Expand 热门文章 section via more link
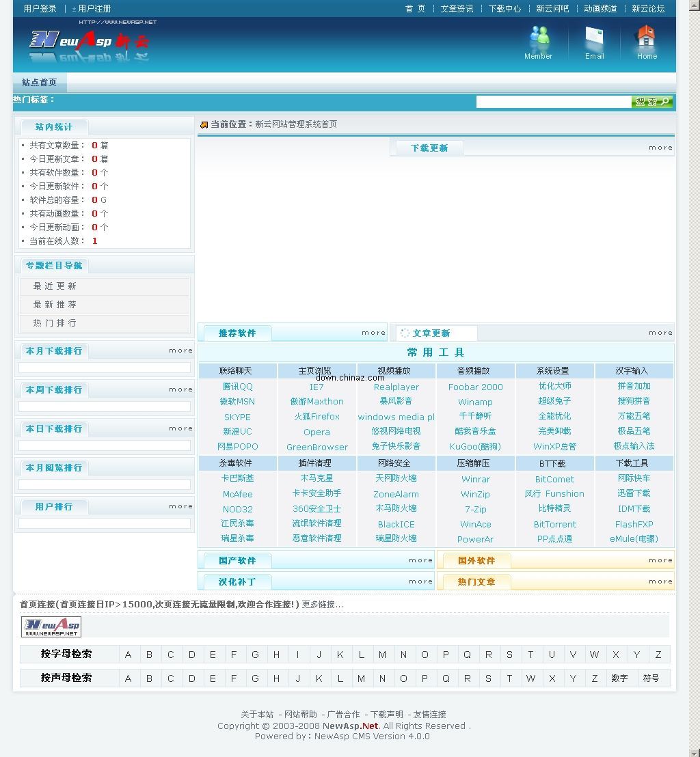The width and height of the screenshot is (700, 757). click(660, 581)
